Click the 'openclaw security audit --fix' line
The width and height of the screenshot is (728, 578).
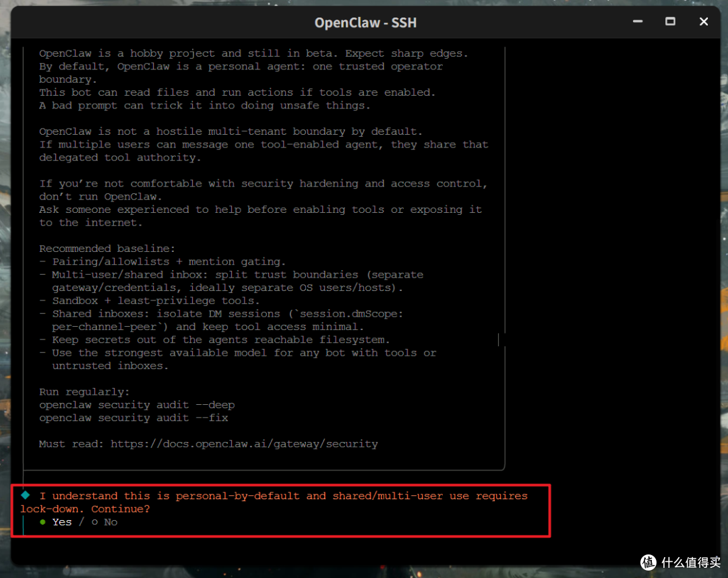[x=133, y=418]
